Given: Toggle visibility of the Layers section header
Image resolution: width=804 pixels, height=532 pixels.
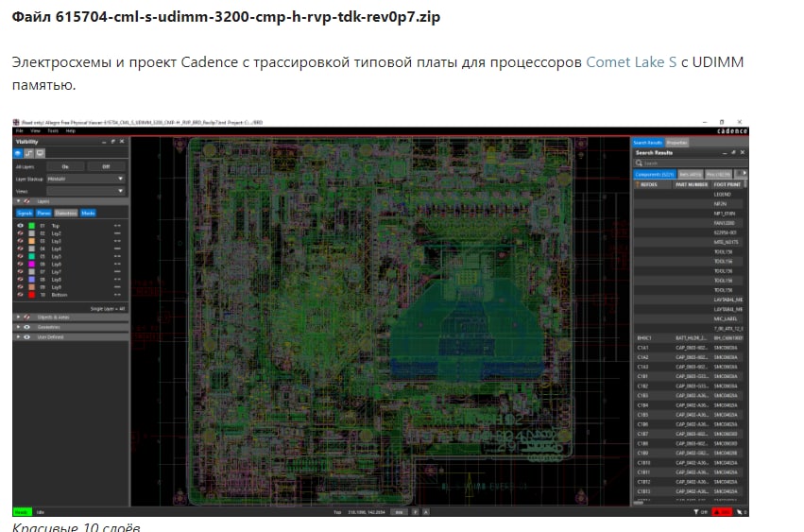Looking at the screenshot, I should point(26,201).
